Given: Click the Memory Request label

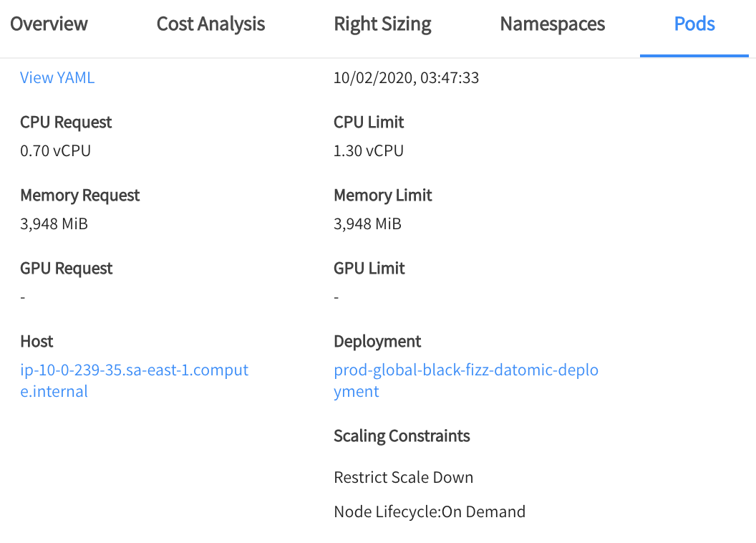Looking at the screenshot, I should click(80, 196).
